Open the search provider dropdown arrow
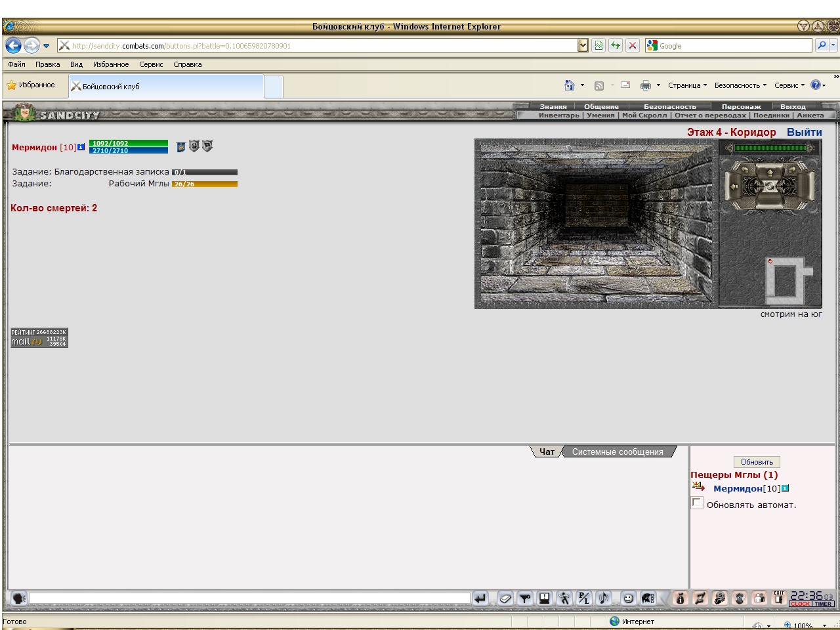Viewport: 840px width, 630px height. coord(833,45)
